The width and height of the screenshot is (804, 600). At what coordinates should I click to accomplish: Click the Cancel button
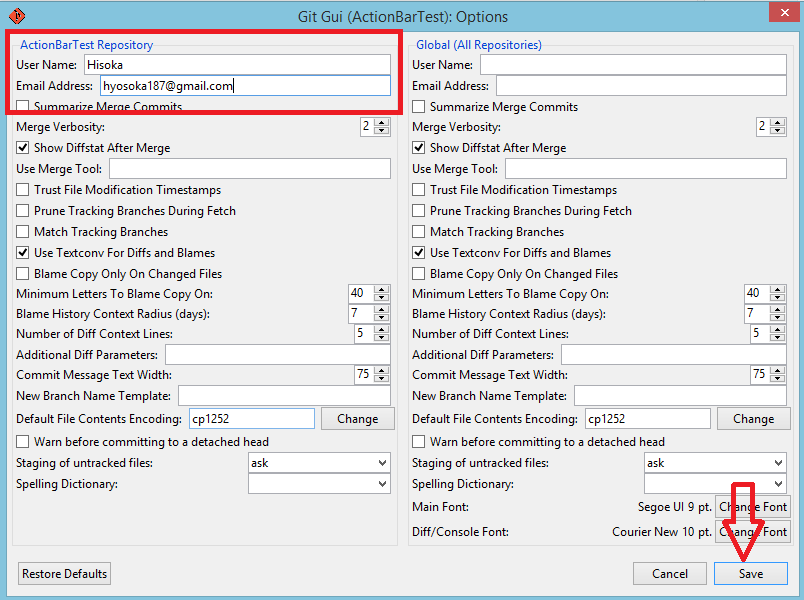(670, 573)
